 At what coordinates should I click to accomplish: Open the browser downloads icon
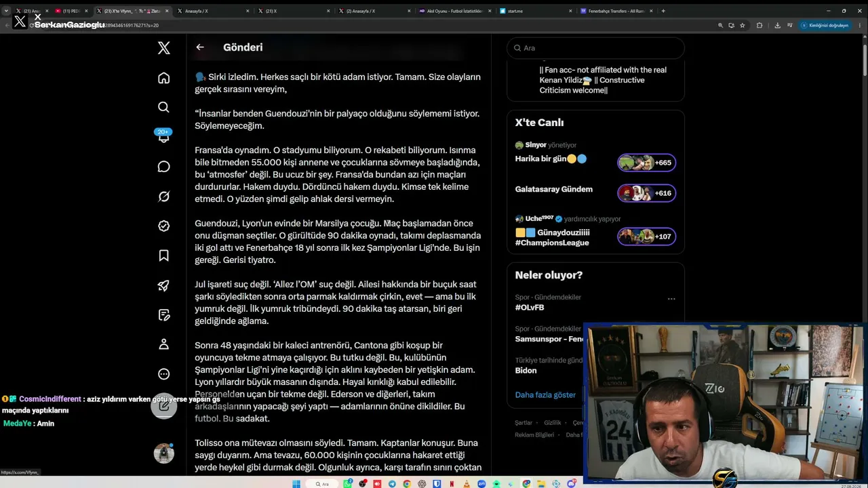click(x=777, y=25)
